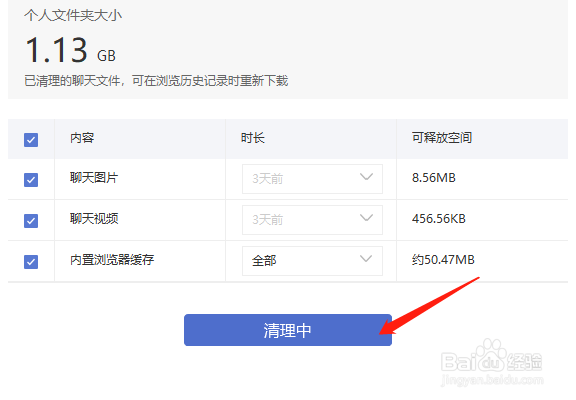Uncheck the 内置浏览器缓存 checkbox

31,262
